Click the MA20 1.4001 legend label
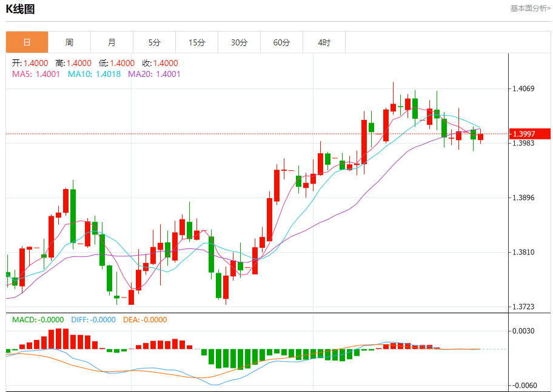Viewport: 553px width, 392px height. coord(154,74)
